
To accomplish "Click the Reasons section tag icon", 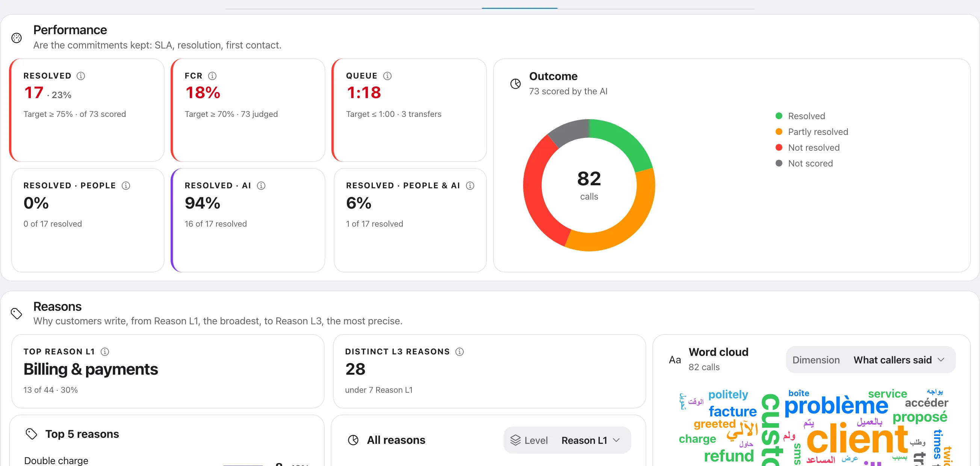I will pos(17,313).
